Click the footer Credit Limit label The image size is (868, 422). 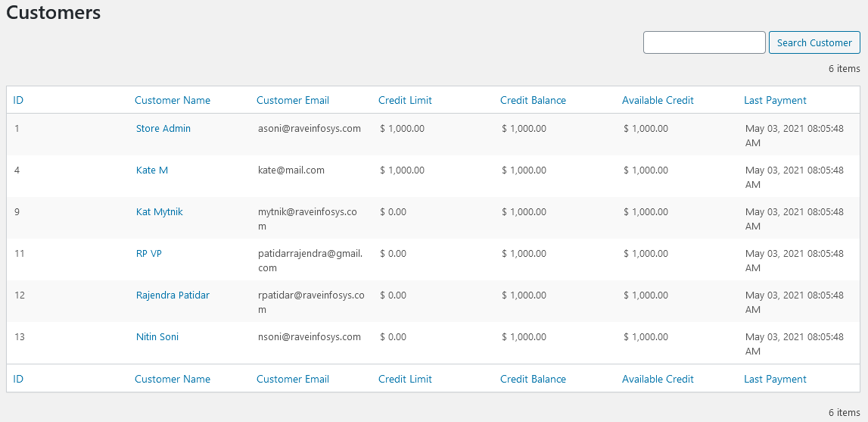[x=405, y=379]
